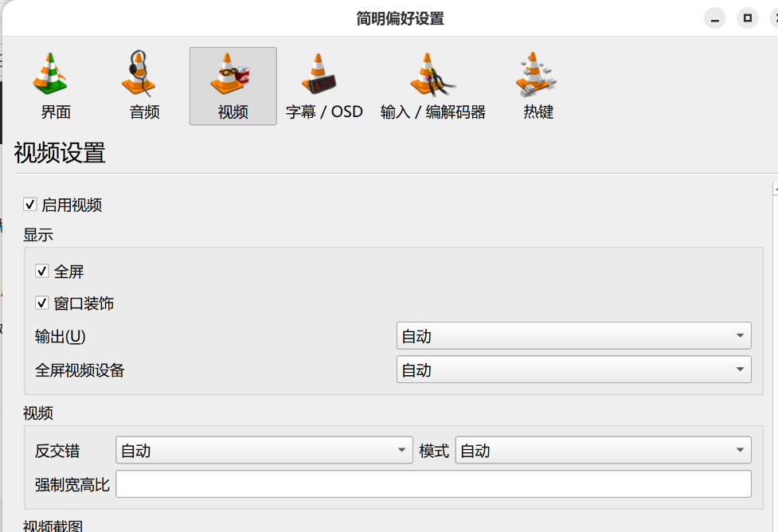Untick the 启用视频 checkbox
This screenshot has height=532, width=778.
pos(29,205)
